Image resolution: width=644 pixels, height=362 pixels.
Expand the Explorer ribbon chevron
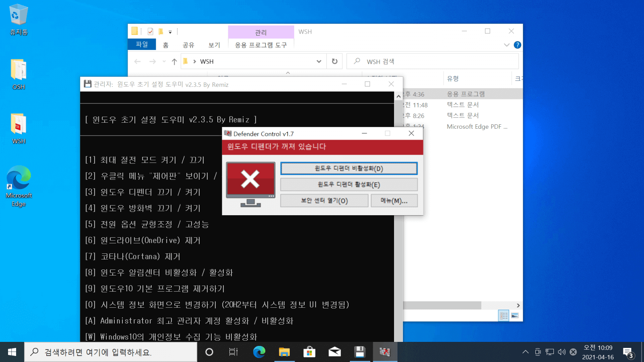coord(507,45)
